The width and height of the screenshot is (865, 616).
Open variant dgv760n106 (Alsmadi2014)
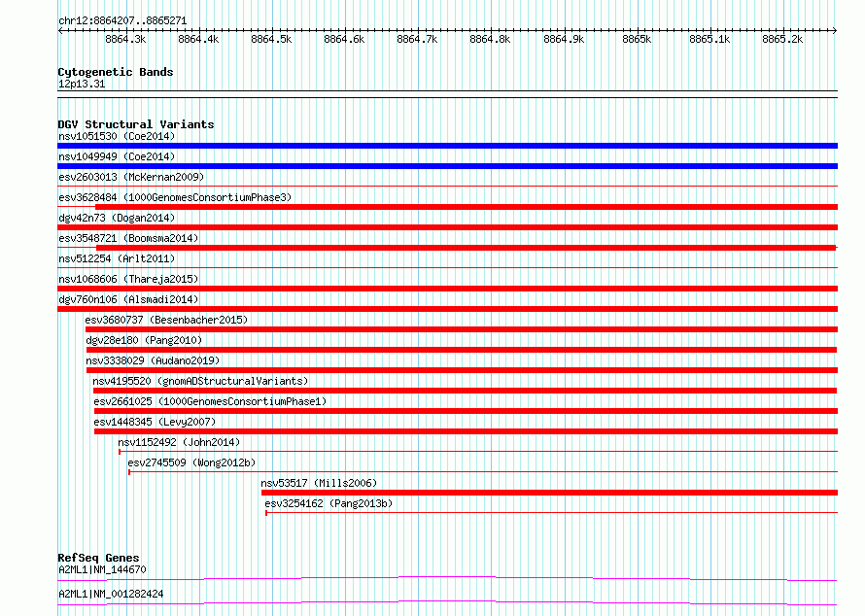tap(128, 299)
